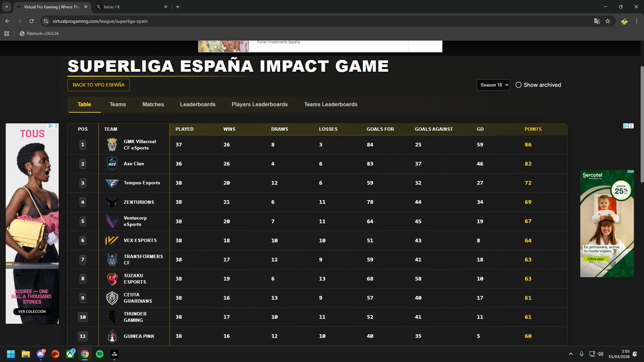The height and width of the screenshot is (362, 644).
Task: Click the POINTS column header
Action: click(x=533, y=129)
